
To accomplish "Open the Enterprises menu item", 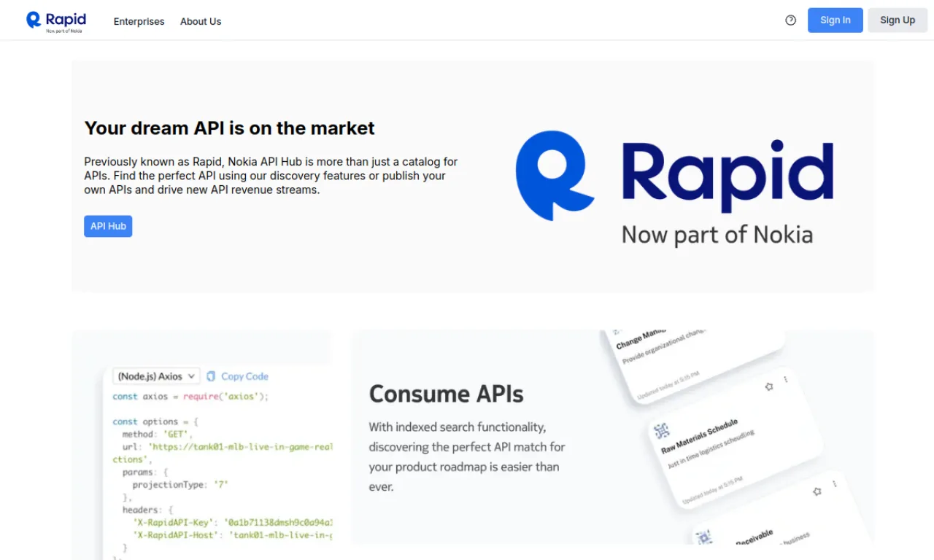I will pos(139,22).
